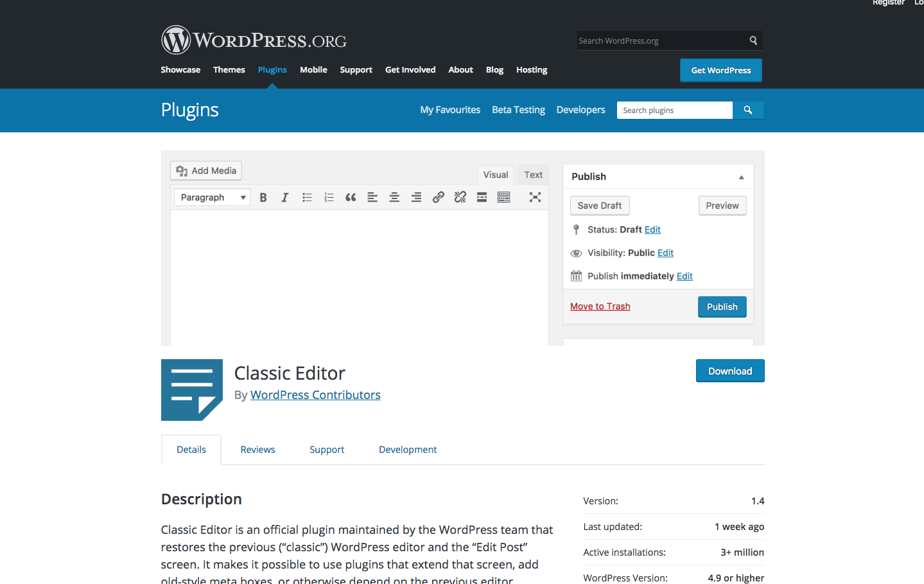Click the WordPress.org search magnifier icon
The height and width of the screenshot is (584, 924).
pos(753,40)
